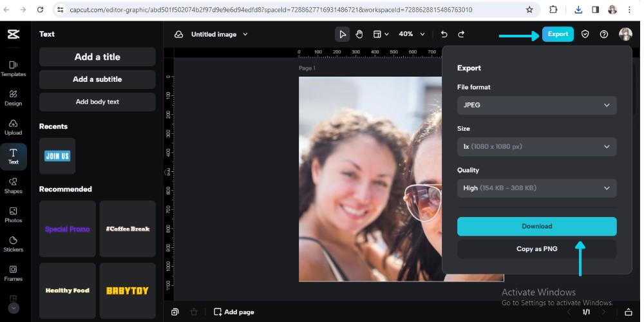Screen dimensions: 644x322
Task: Click Copy as PNG button
Action: (x=537, y=249)
